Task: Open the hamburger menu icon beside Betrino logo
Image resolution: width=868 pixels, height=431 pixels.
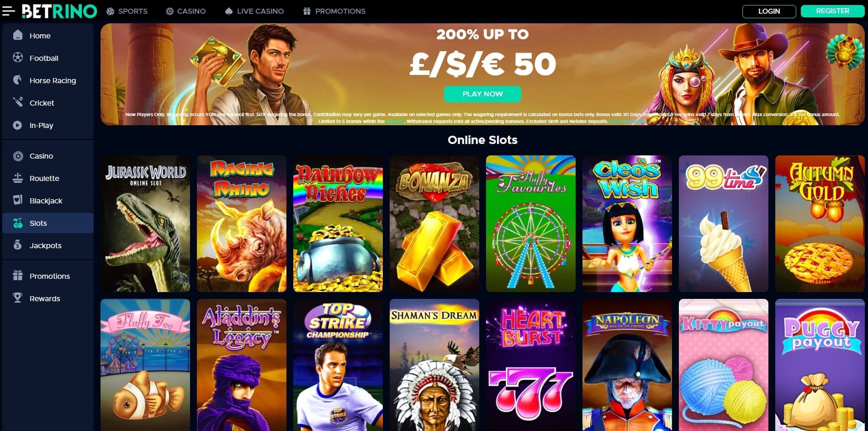Action: point(9,11)
